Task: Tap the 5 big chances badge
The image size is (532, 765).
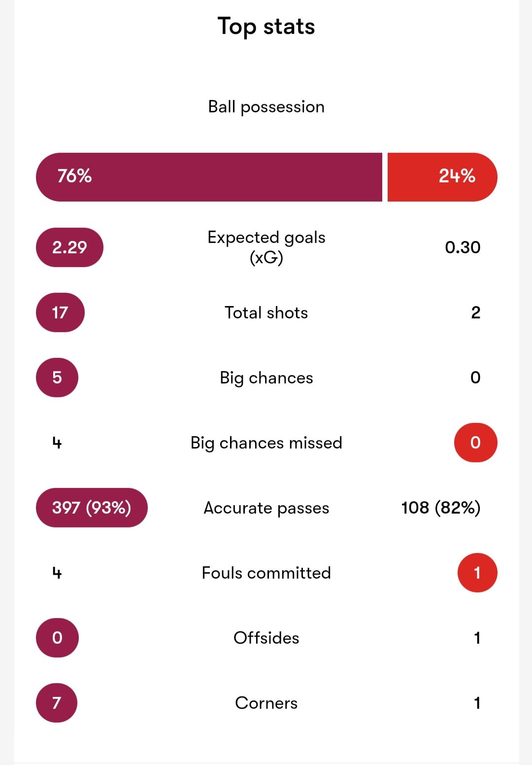Action: pos(57,378)
